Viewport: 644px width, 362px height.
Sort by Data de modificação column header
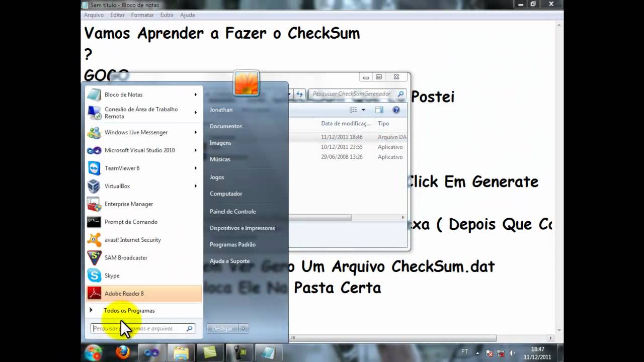pyautogui.click(x=346, y=124)
